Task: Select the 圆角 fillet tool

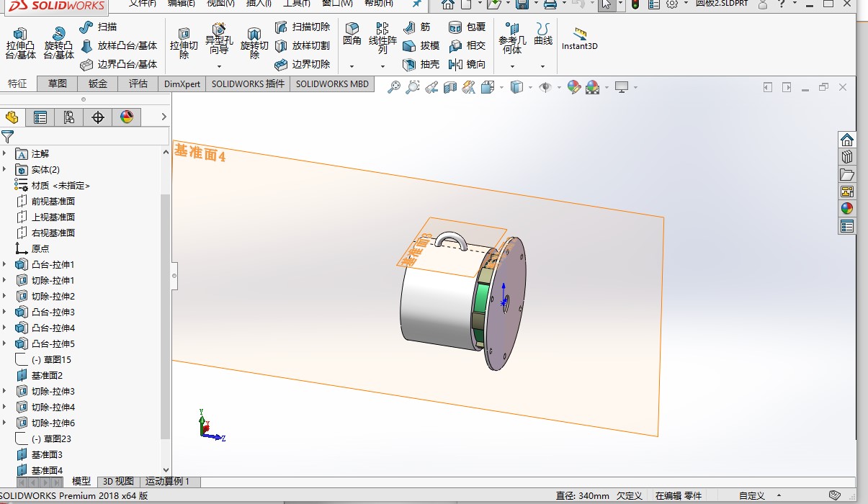Action: [352, 35]
